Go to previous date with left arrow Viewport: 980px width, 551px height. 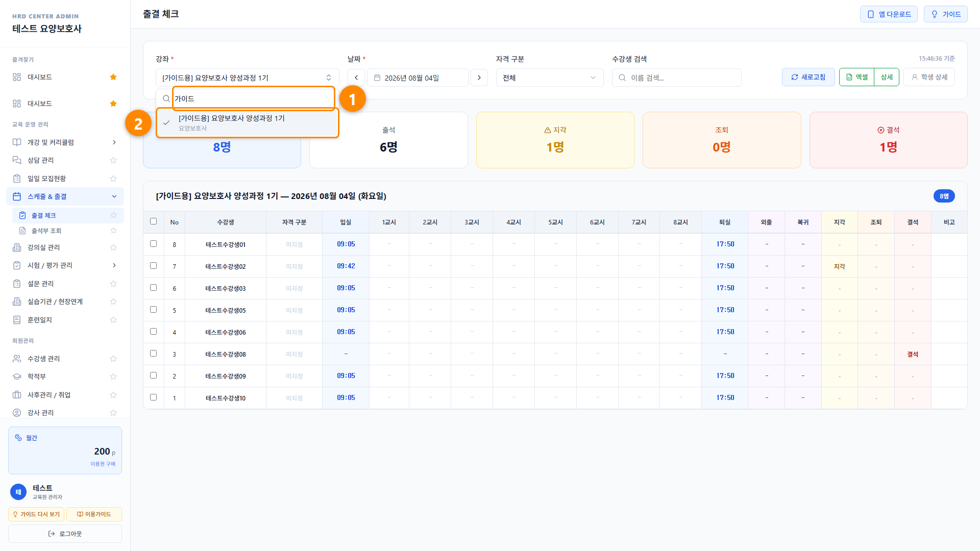click(x=356, y=78)
